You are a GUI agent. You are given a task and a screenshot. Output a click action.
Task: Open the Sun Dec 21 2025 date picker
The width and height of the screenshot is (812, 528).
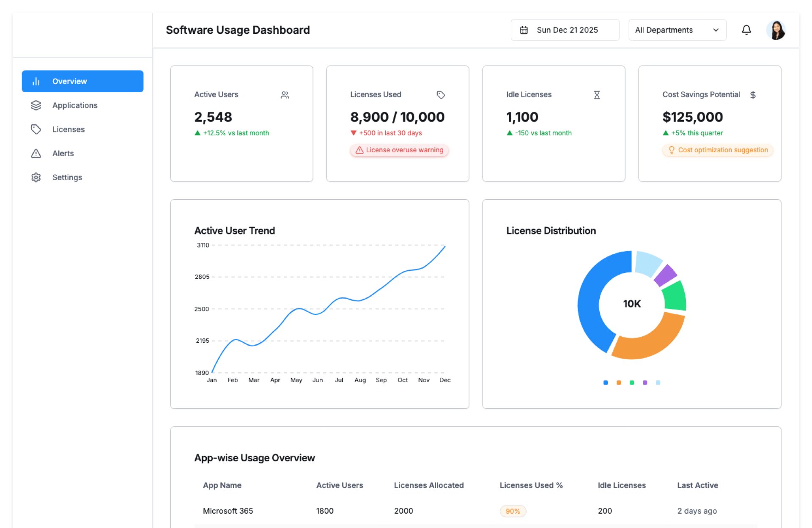pos(567,30)
